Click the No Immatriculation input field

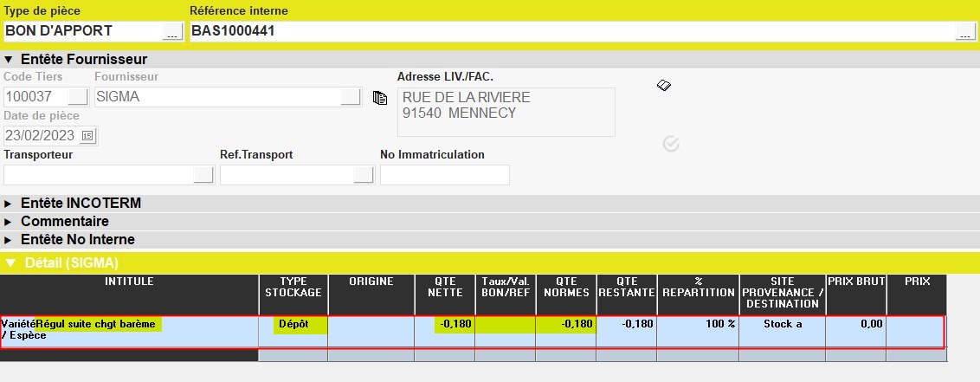click(x=444, y=175)
